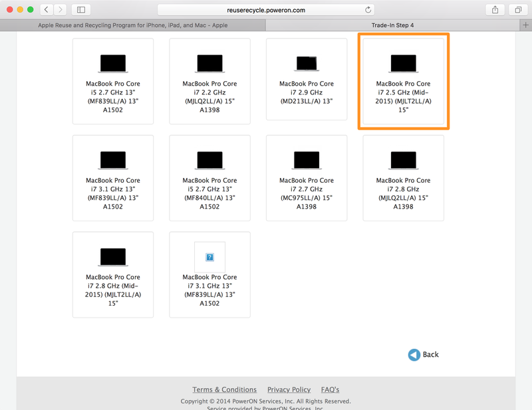Open Terms & Conditions link
This screenshot has width=532, height=410.
(x=225, y=389)
